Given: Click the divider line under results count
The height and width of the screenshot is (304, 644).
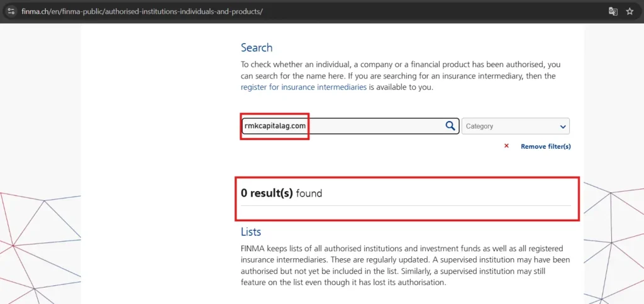Looking at the screenshot, I should pos(406,205).
